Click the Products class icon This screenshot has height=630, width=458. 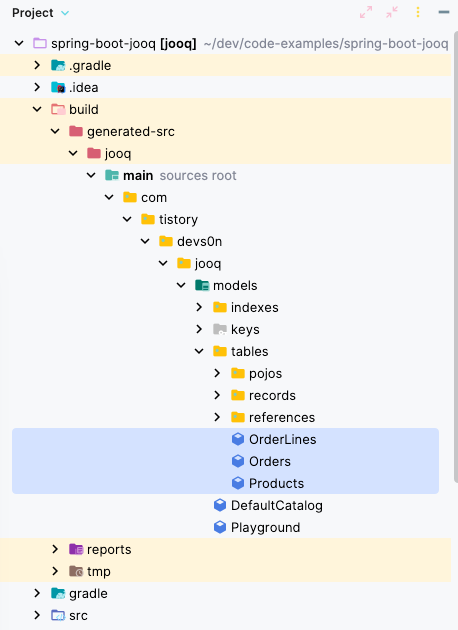[x=238, y=483]
